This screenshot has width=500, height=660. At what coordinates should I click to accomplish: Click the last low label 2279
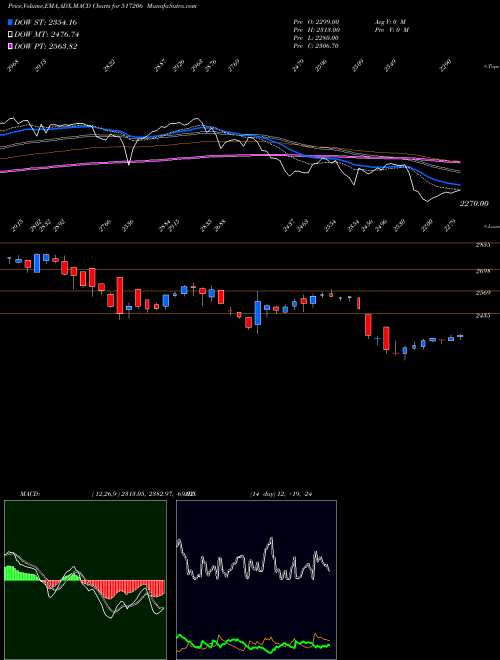pyautogui.click(x=452, y=226)
